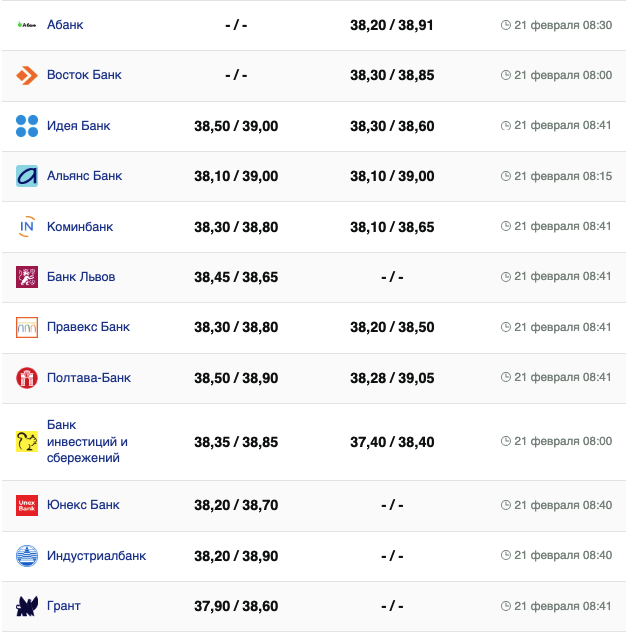Screen dimensions: 626x632
Task: Open the Абанк bank link
Action: pyautogui.click(x=65, y=24)
